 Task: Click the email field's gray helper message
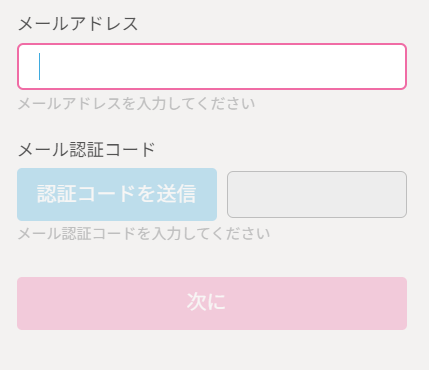pos(136,104)
